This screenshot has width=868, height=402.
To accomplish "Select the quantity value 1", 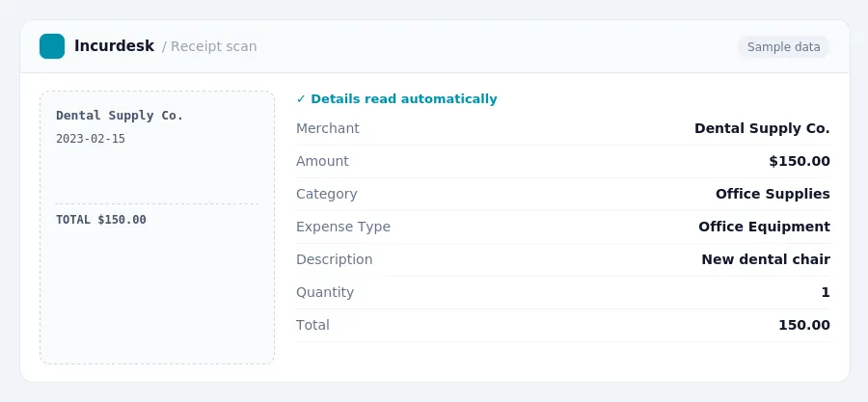I will point(826,292).
